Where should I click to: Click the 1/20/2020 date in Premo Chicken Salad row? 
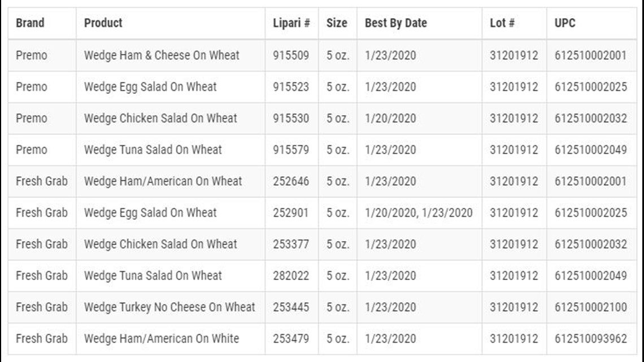tap(390, 119)
